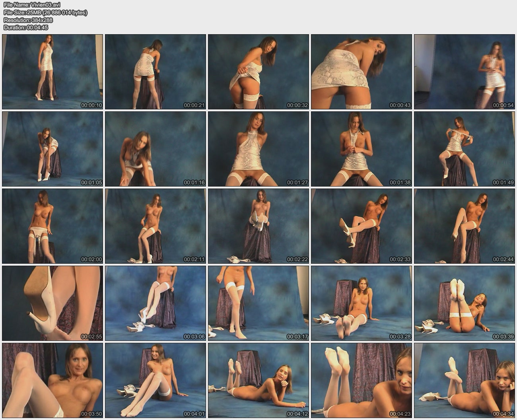Open the frame timestamped 00:04:12
The image size is (517, 420).
(x=258, y=380)
